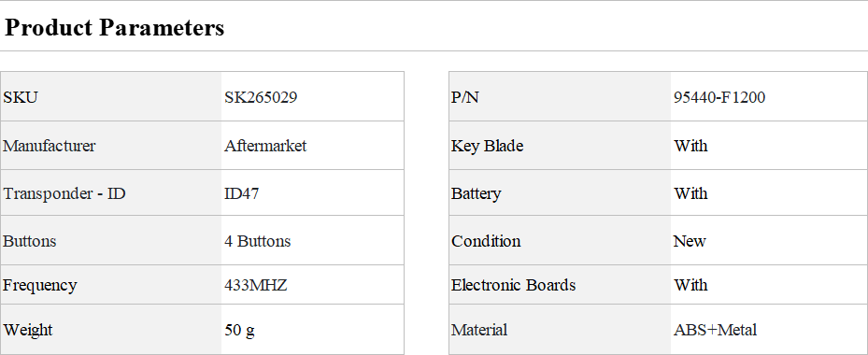Click the Material label cell

(560, 330)
